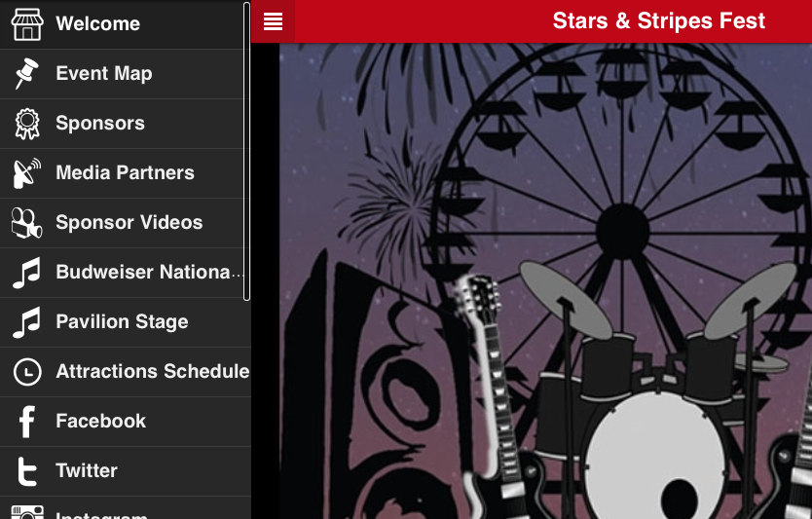
Task: Click the ribbon badge icon for Sponsors
Action: [x=27, y=124]
